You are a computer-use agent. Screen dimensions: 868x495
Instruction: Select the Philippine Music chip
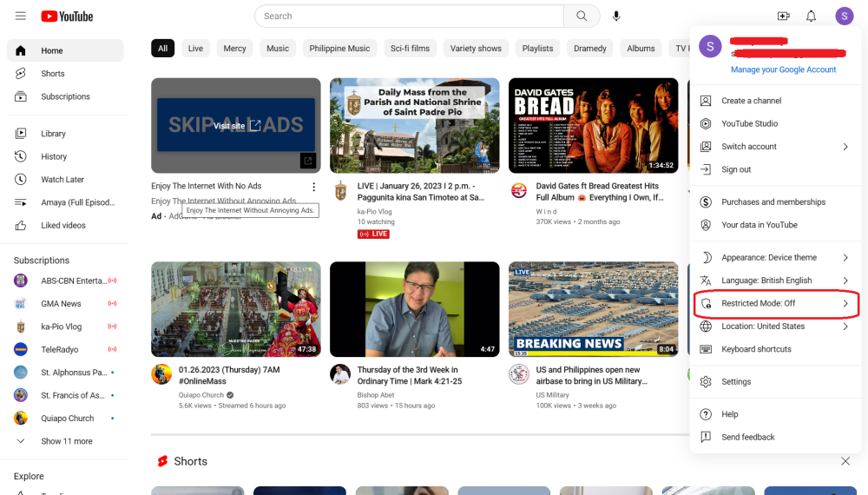point(339,48)
